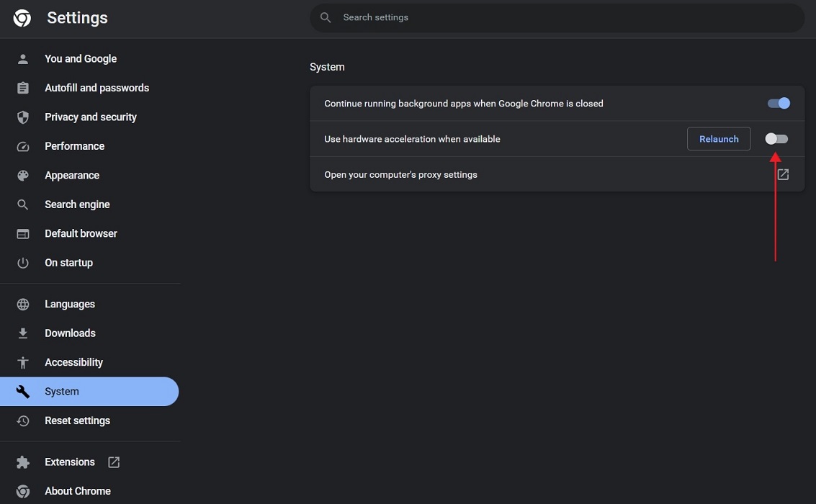The height and width of the screenshot is (504, 816).
Task: Click the search settings field
Action: (x=557, y=17)
